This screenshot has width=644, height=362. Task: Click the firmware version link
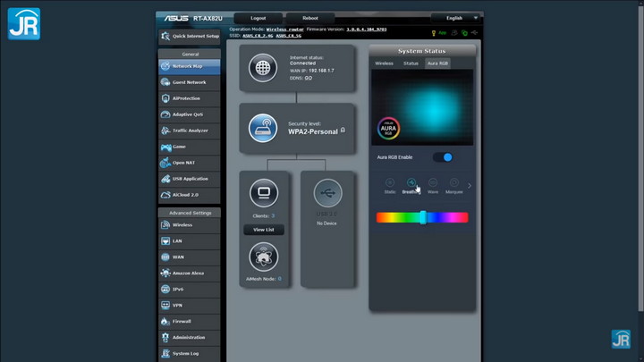coord(367,29)
